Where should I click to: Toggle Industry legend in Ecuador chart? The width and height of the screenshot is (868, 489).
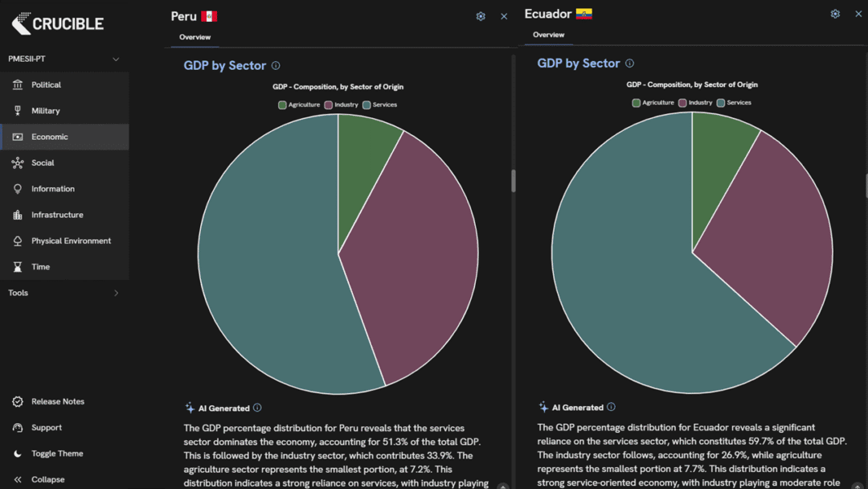pyautogui.click(x=695, y=103)
